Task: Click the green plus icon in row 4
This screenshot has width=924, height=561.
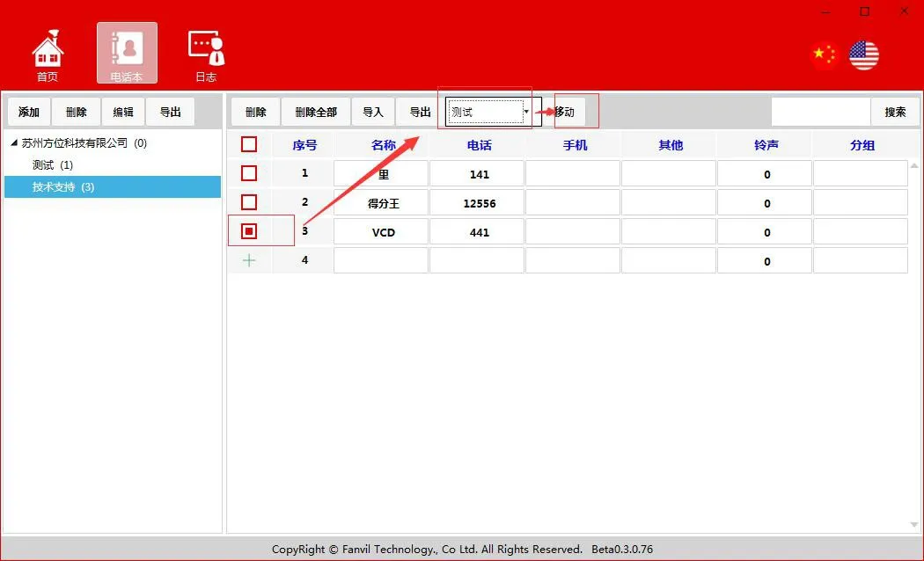Action: click(x=249, y=260)
